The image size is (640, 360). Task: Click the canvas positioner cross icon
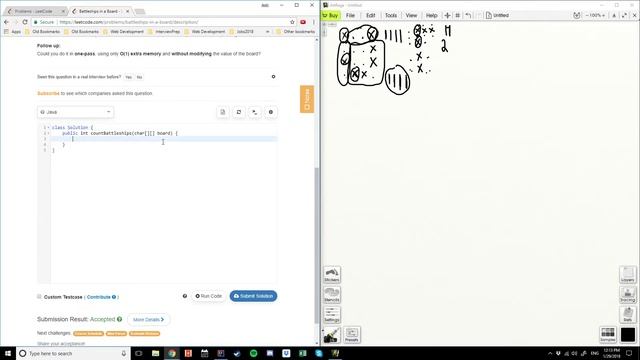pos(447,16)
